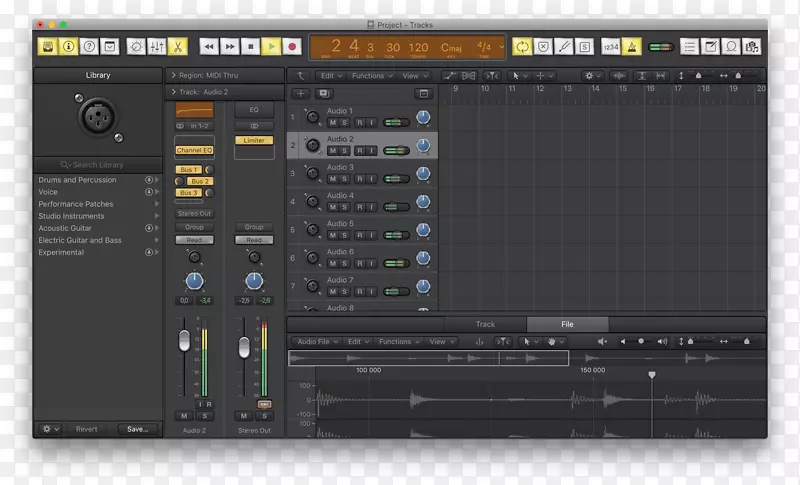
Task: Add a new track with plus button
Action: [x=301, y=93]
